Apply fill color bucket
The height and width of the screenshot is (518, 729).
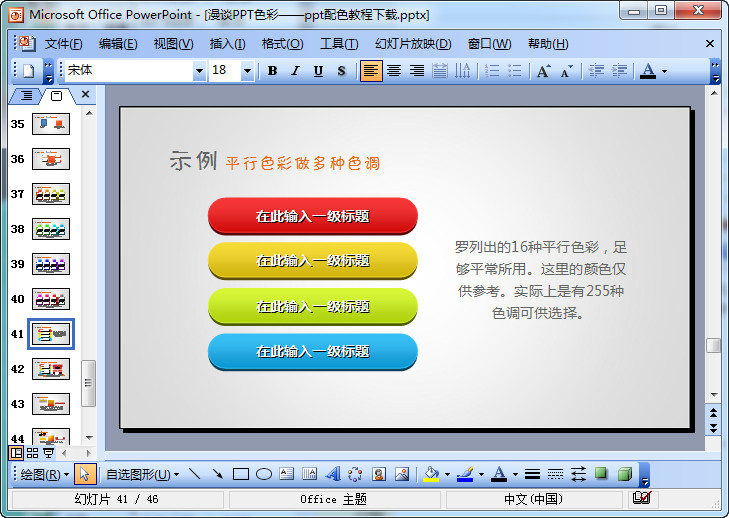431,474
